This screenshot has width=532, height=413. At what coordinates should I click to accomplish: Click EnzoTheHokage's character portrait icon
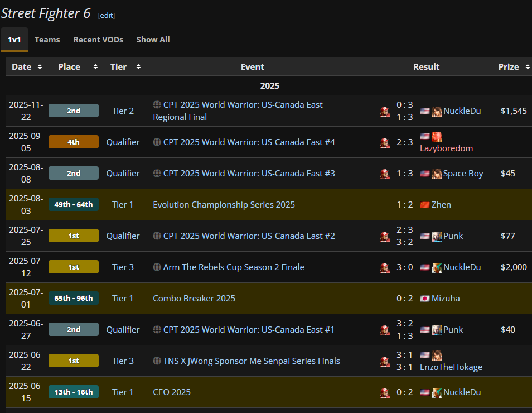[437, 356]
